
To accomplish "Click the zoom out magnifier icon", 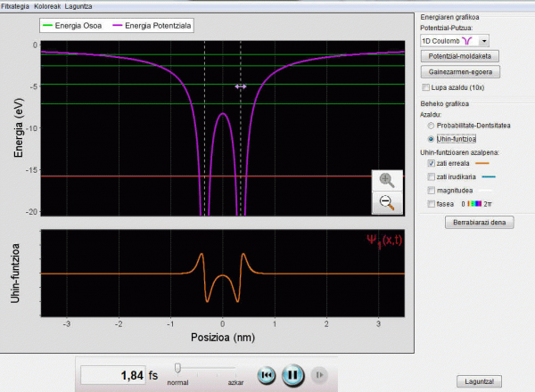I will (387, 203).
